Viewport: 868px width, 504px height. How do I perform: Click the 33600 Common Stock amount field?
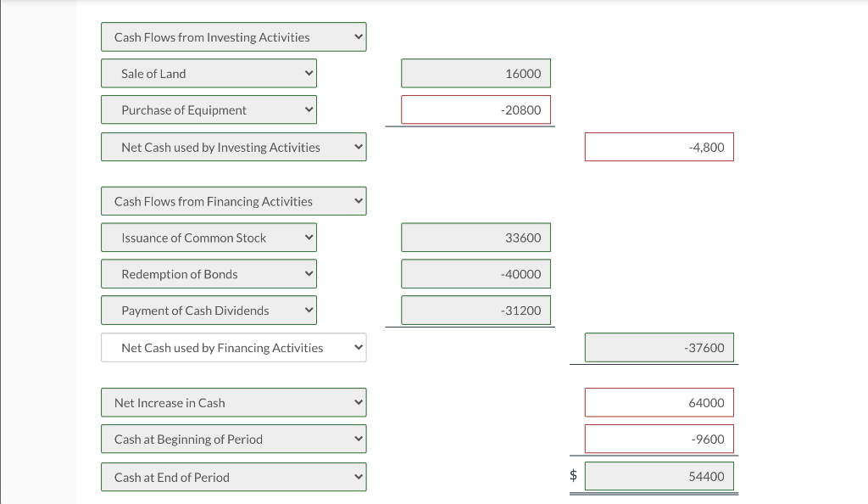pos(475,237)
